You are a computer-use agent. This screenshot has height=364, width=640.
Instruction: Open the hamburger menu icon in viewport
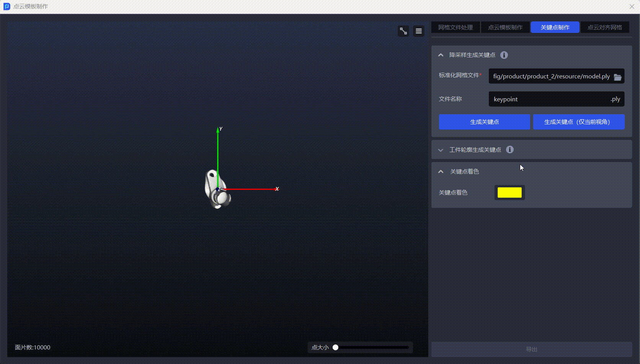[x=419, y=31]
